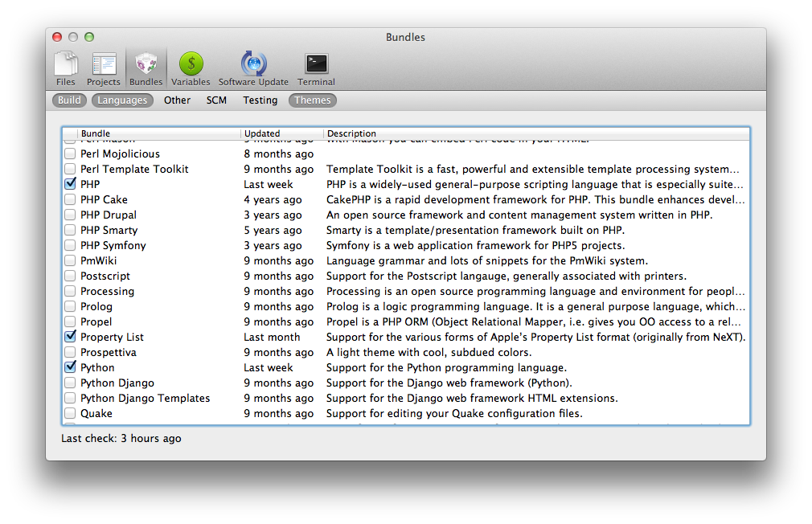Uncheck the PHP bundle checkbox
The height and width of the screenshot is (524, 812).
click(70, 184)
